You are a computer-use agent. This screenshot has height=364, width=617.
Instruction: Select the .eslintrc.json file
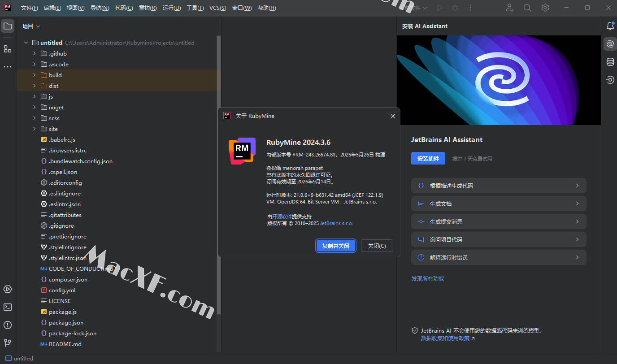[65, 204]
